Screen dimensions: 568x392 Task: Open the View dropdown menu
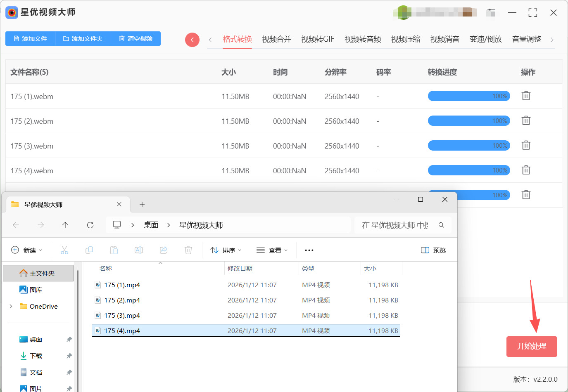[x=272, y=250]
